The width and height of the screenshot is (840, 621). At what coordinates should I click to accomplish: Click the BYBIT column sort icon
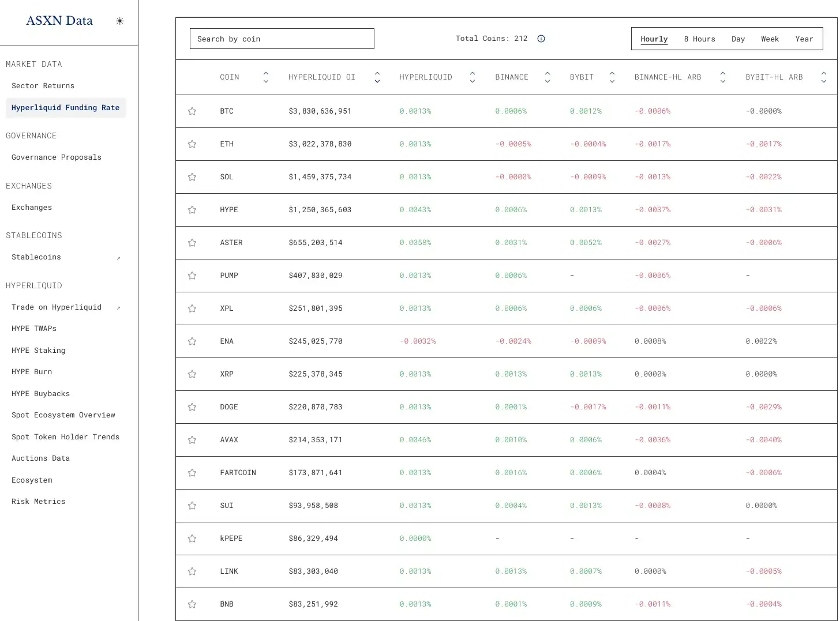612,77
